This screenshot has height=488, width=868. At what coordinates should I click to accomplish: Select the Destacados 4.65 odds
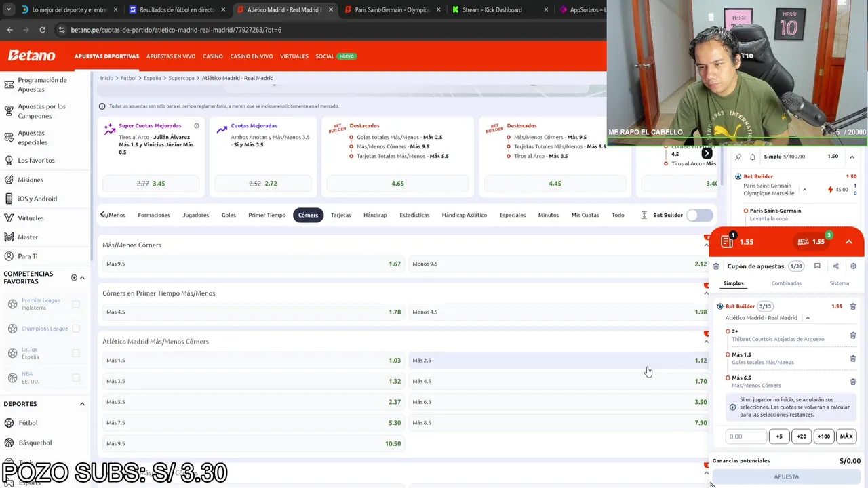[x=397, y=184]
